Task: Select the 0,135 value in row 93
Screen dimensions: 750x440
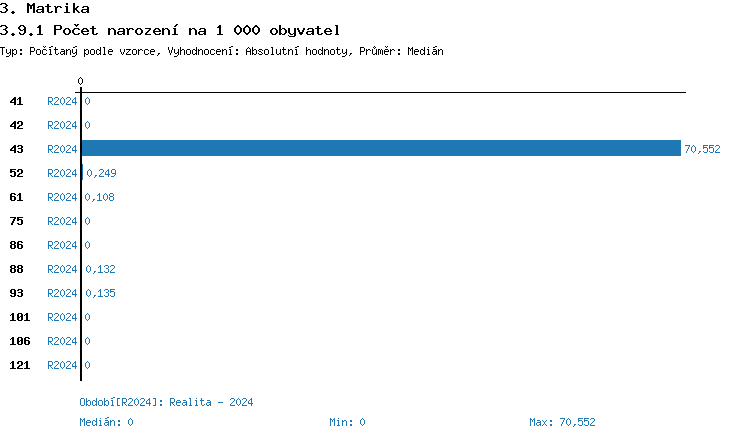Action: pos(101,293)
